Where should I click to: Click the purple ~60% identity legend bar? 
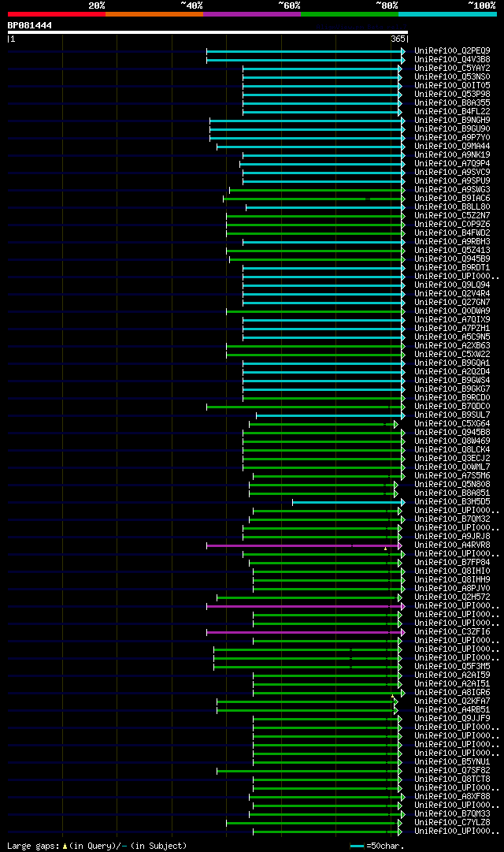[x=252, y=14]
